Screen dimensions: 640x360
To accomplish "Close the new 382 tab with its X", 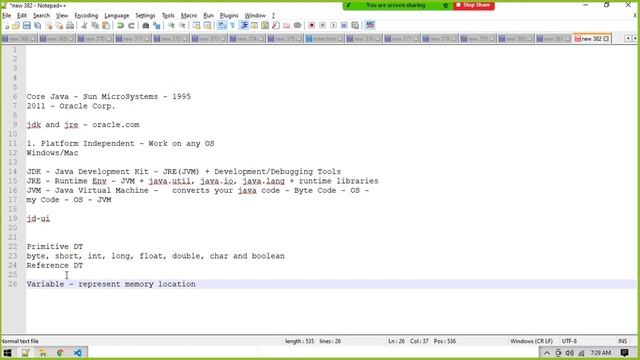I will point(606,39).
